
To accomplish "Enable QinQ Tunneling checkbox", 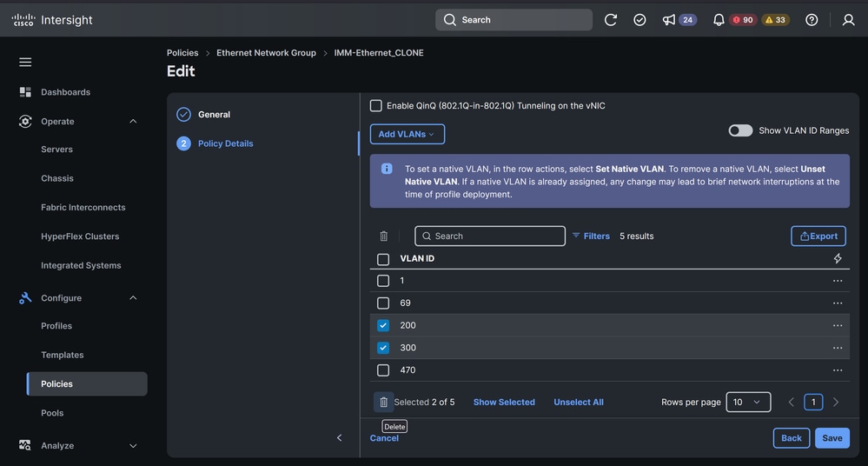I will (x=376, y=106).
